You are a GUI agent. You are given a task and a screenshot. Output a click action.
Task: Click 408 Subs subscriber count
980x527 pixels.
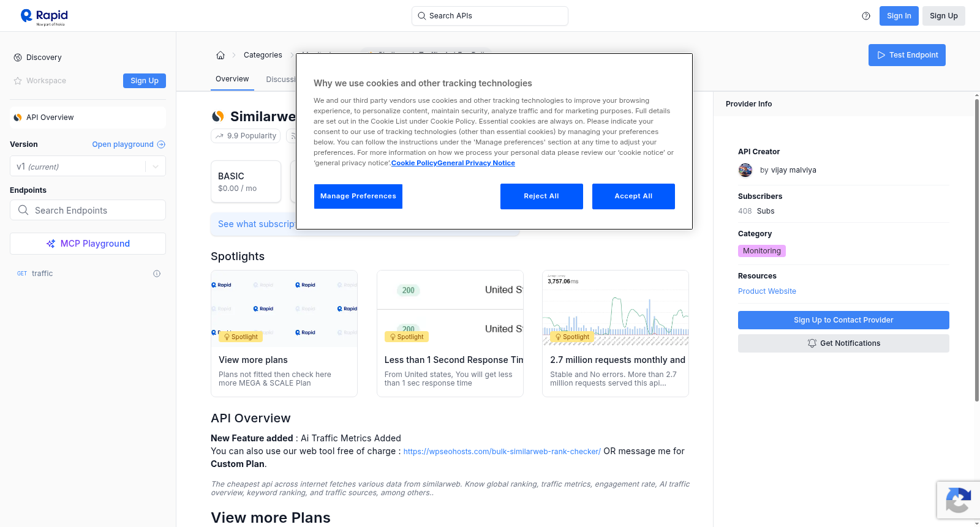[x=756, y=211]
